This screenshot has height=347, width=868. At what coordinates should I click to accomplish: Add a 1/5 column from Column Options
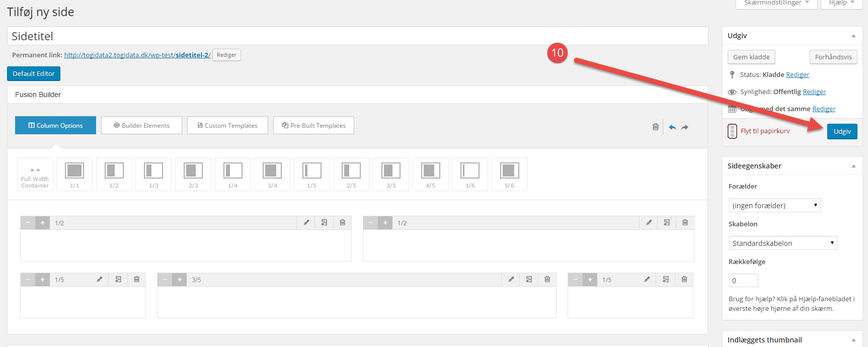pyautogui.click(x=312, y=175)
